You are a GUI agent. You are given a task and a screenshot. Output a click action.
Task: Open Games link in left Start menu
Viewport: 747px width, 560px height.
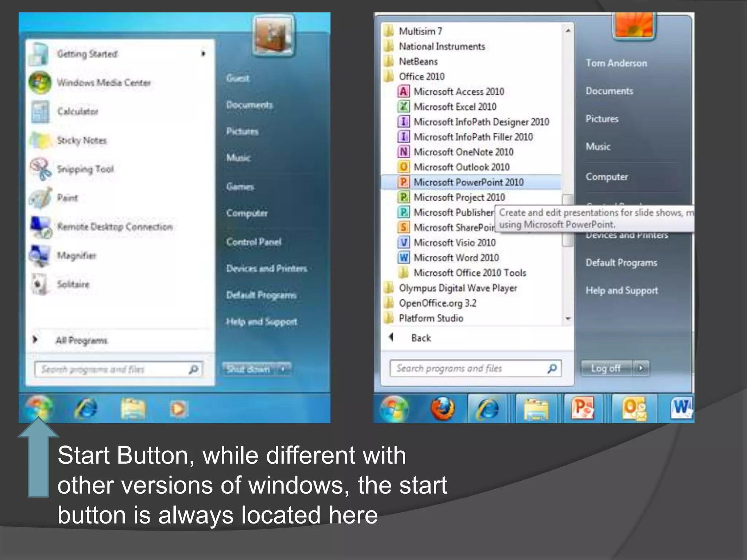tap(240, 187)
